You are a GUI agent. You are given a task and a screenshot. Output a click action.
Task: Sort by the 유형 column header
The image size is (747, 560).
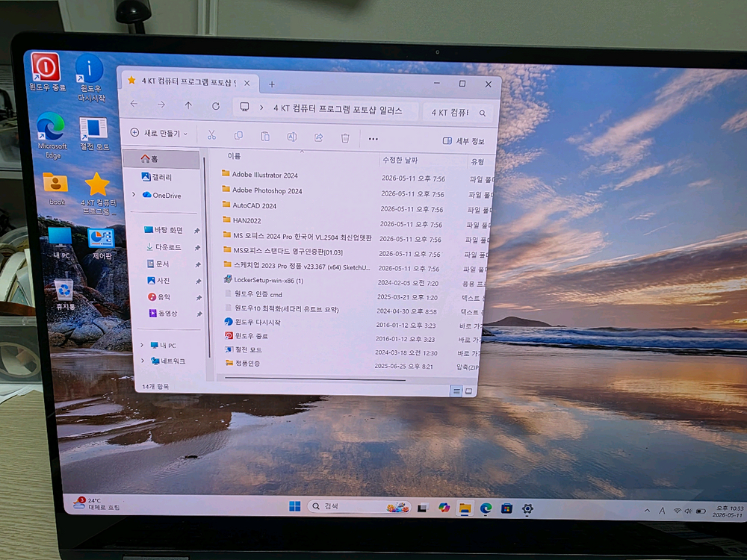tap(477, 162)
